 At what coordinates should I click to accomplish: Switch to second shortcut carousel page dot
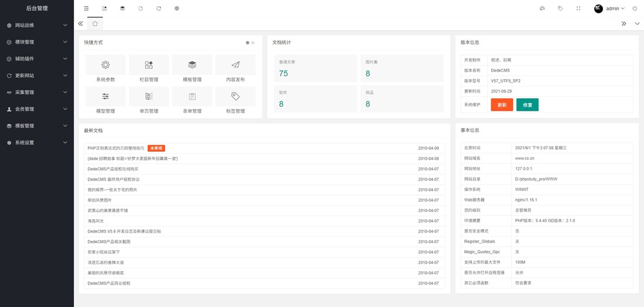[x=253, y=43]
